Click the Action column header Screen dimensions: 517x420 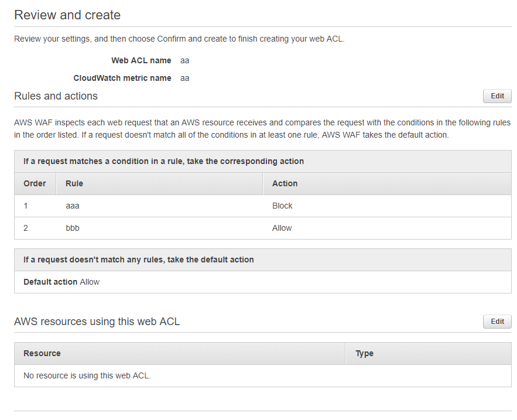(285, 183)
